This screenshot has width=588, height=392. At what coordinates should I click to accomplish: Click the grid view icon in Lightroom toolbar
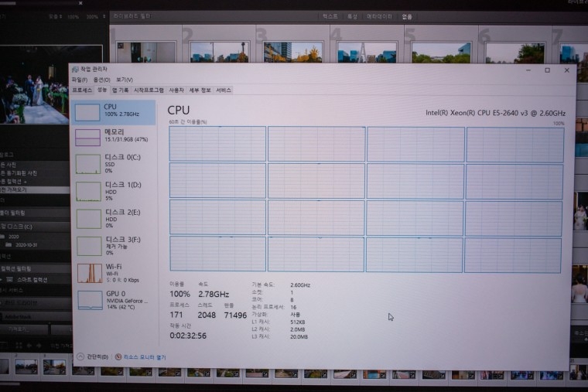(x=19, y=345)
